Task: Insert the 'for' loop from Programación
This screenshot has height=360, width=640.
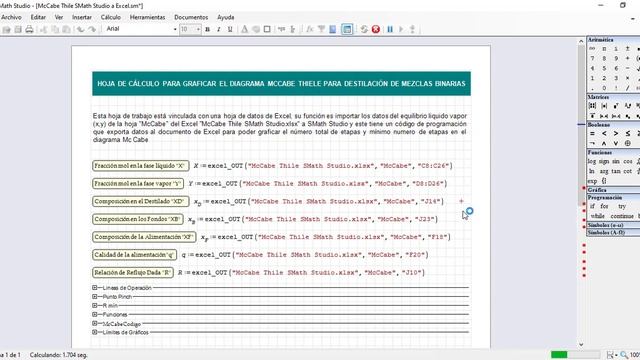Action: click(604, 207)
